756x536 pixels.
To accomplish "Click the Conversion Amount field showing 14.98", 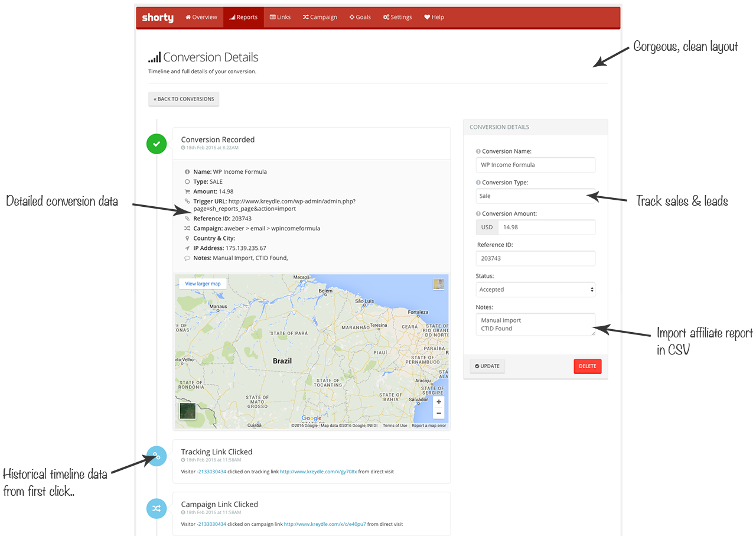I will point(546,227).
